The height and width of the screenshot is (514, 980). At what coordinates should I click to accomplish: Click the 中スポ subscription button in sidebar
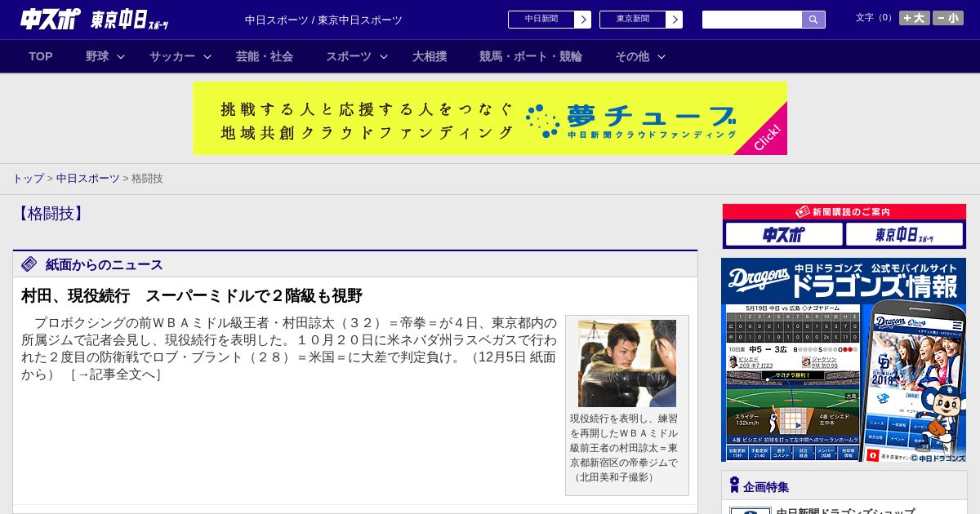click(784, 234)
